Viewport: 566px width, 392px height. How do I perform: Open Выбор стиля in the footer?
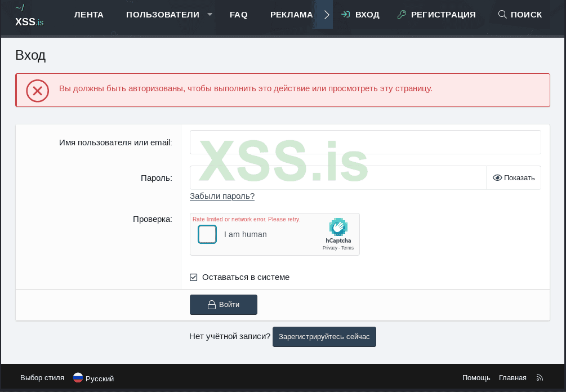coord(42,378)
